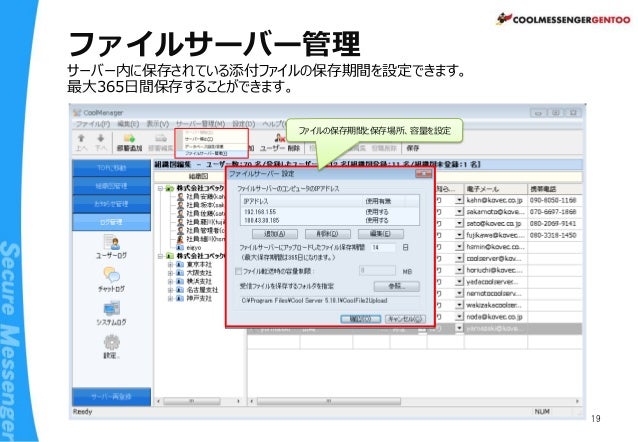Screen dimensions: 638x442
Task: Open dropdown in the hamin@kovec.co... row
Action: pyautogui.click(x=459, y=247)
